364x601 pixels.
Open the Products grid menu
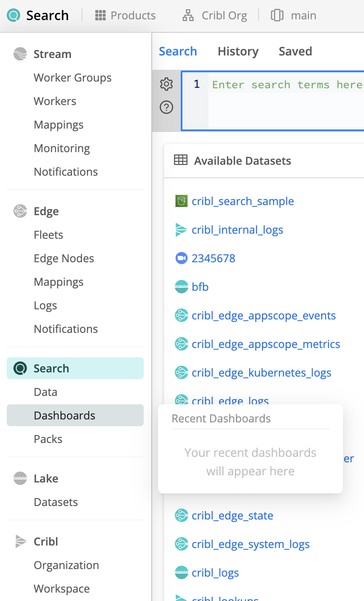click(x=125, y=16)
